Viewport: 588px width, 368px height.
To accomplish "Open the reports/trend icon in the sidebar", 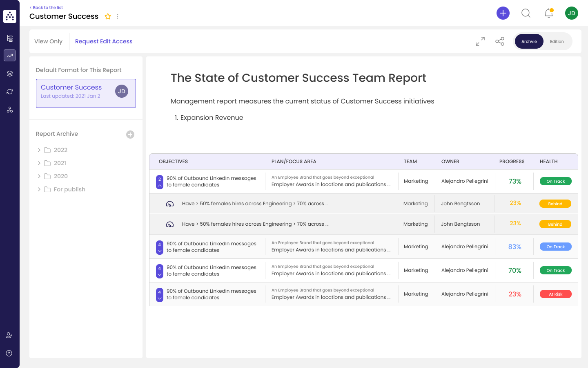I will (x=9, y=55).
